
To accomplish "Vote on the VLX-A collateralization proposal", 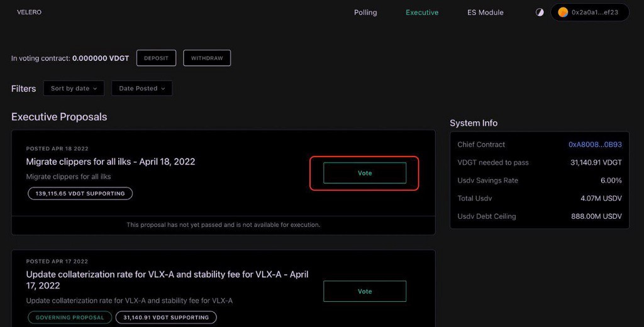I will (x=365, y=291).
